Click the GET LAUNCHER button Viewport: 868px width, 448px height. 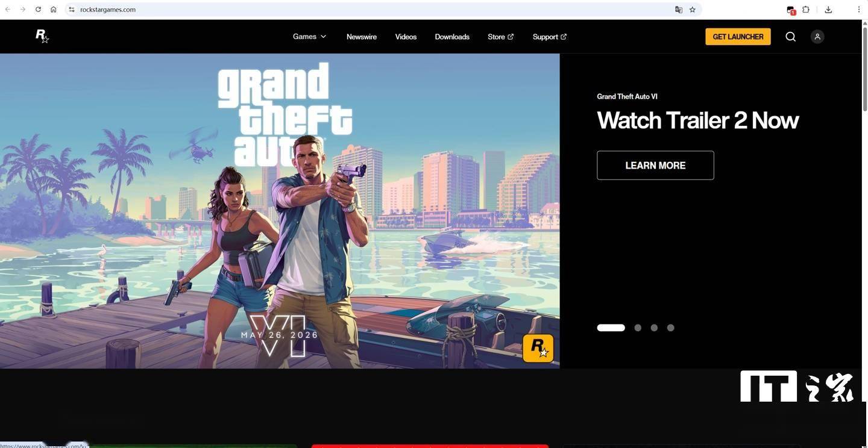738,37
